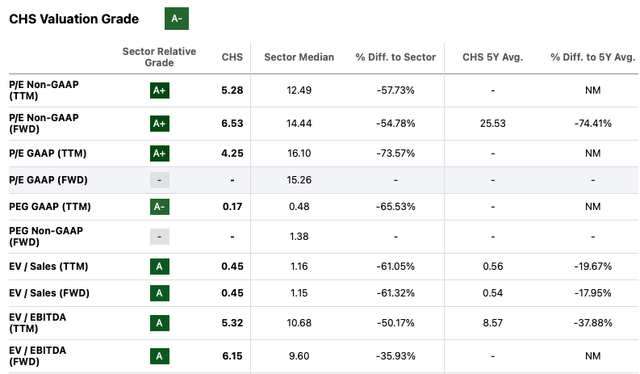Select the 25.53 five-year average value
The image size is (640, 374).
coord(493,123)
